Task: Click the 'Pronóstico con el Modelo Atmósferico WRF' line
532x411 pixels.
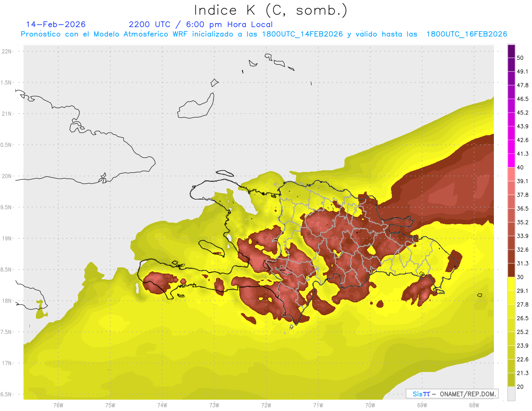Action: point(264,34)
